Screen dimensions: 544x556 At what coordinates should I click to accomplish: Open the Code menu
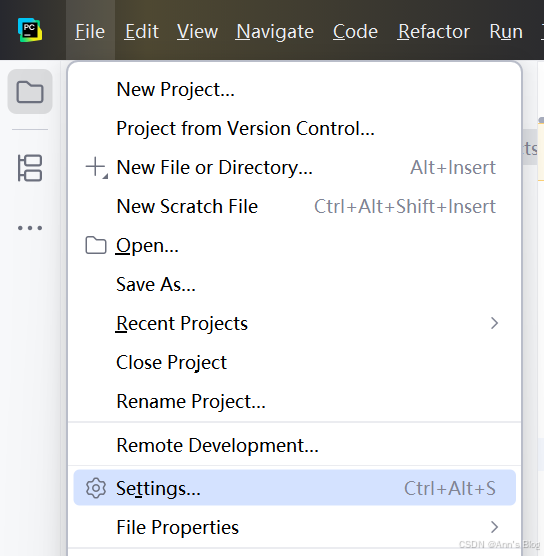click(x=355, y=32)
